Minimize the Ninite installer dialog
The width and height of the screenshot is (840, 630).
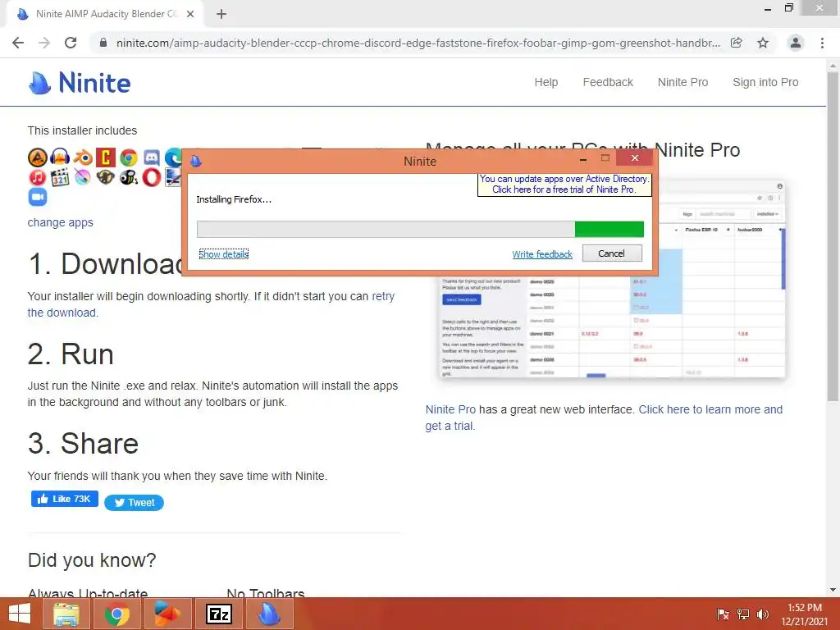coord(583,159)
